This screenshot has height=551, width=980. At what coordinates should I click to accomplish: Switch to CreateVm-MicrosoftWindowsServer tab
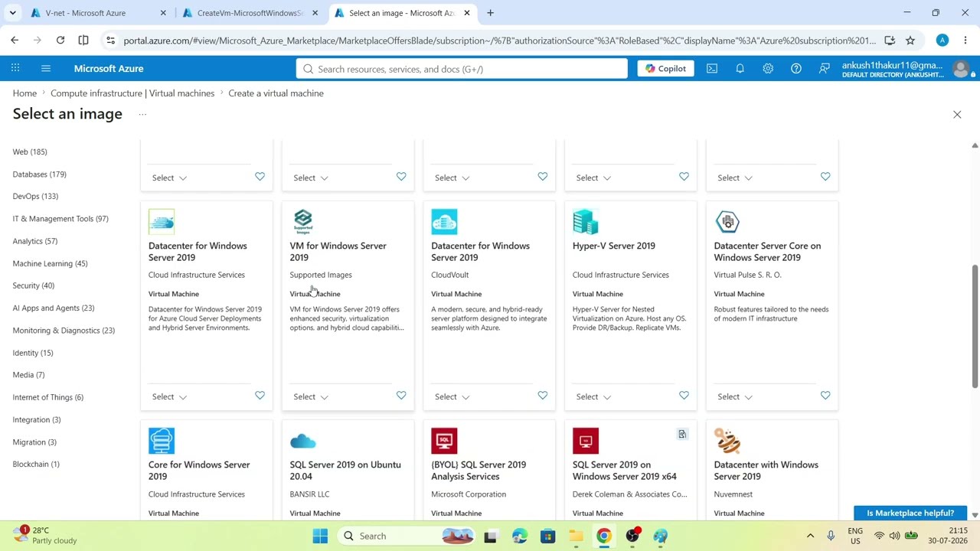coord(250,13)
